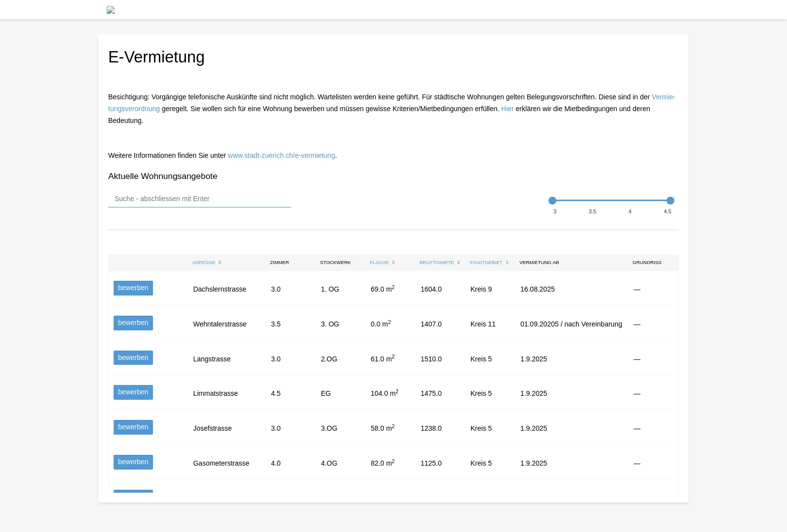Open www.stadt-zuerich.ch/e-vermietung link
The height and width of the screenshot is (532, 787).
pyautogui.click(x=281, y=155)
